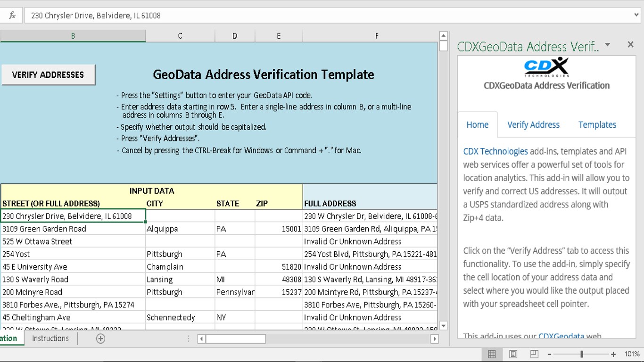Click the zoom in plus button
Viewport: 644px width, 362px height.
[613, 354]
